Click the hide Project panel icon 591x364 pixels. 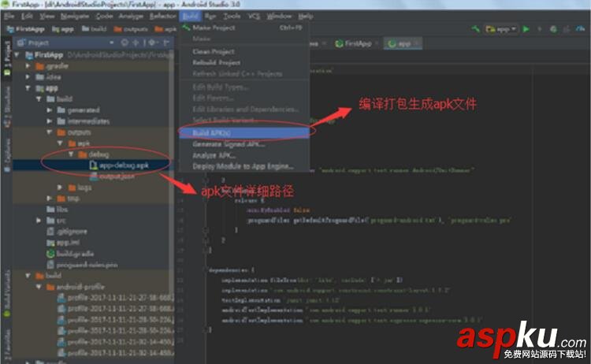[165, 43]
